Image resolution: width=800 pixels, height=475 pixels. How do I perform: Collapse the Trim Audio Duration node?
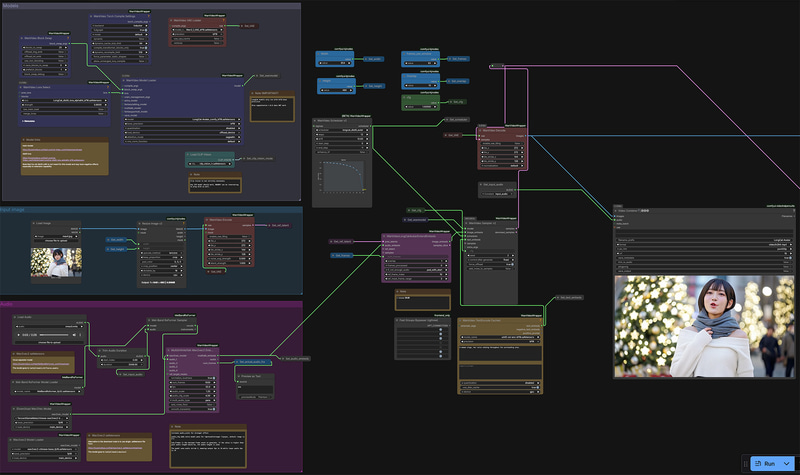[x=100, y=351]
